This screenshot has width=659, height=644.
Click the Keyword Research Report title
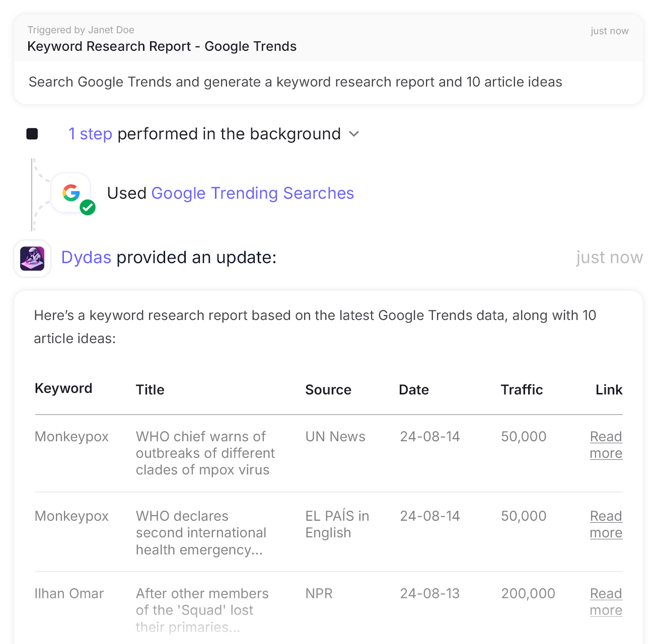click(162, 46)
